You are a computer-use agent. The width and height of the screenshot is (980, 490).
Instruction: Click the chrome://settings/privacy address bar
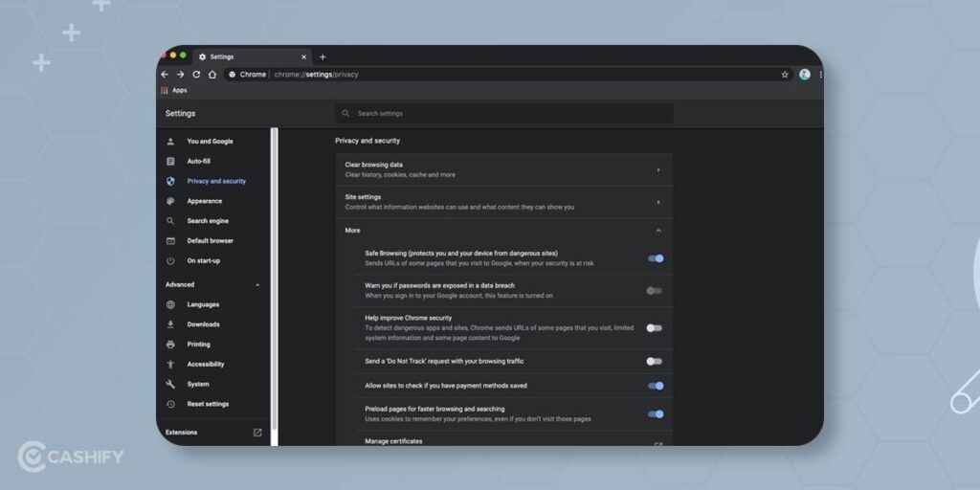point(508,75)
